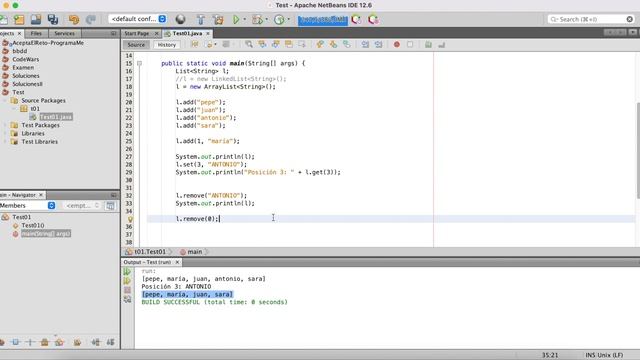Switch to the Services tab
640x360 pixels.
(64, 33)
